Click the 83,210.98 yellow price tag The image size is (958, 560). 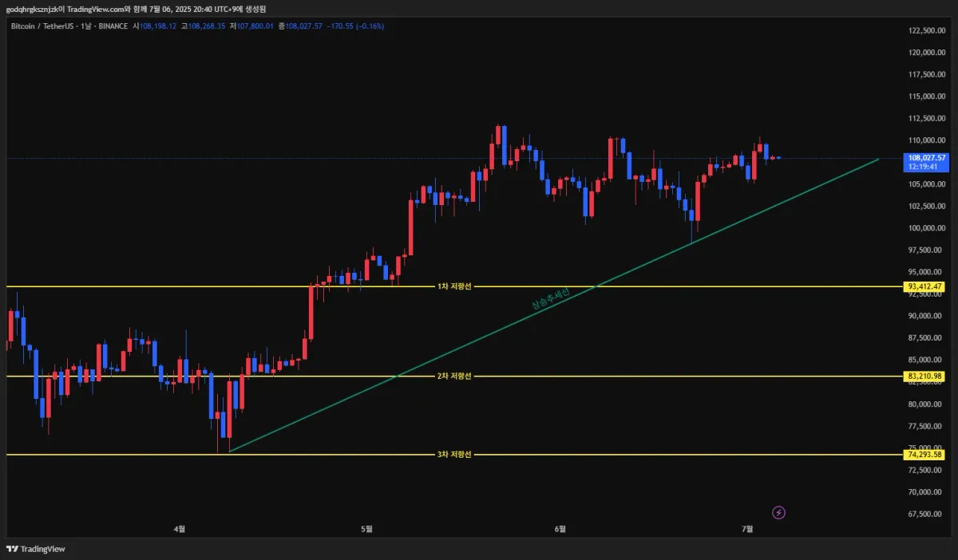tap(925, 376)
